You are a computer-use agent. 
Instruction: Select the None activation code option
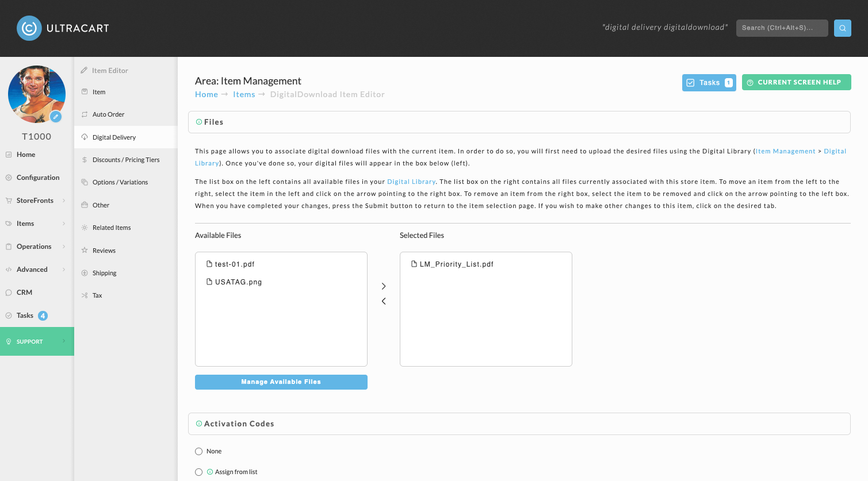199,452
